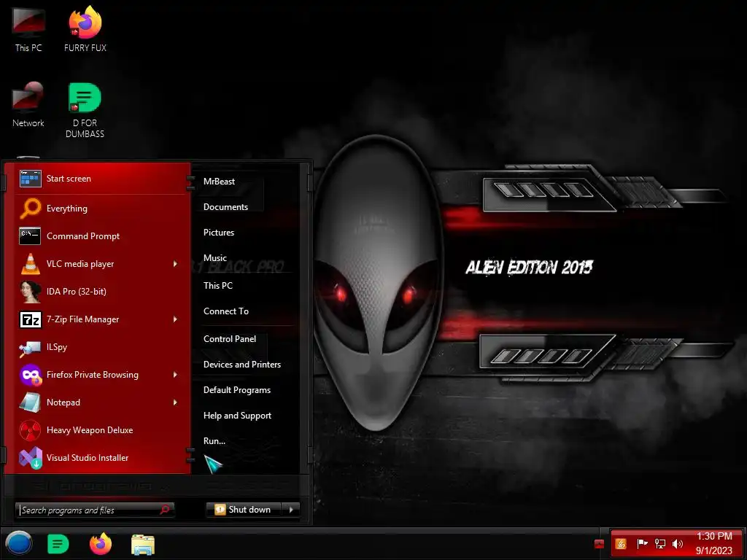Open Pictures from the Start menu
The height and width of the screenshot is (560, 747).
pos(219,233)
